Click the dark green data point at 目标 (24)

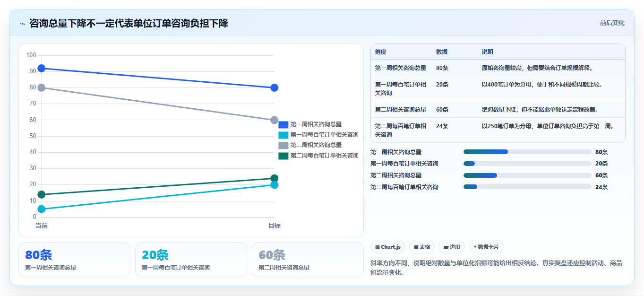click(275, 178)
